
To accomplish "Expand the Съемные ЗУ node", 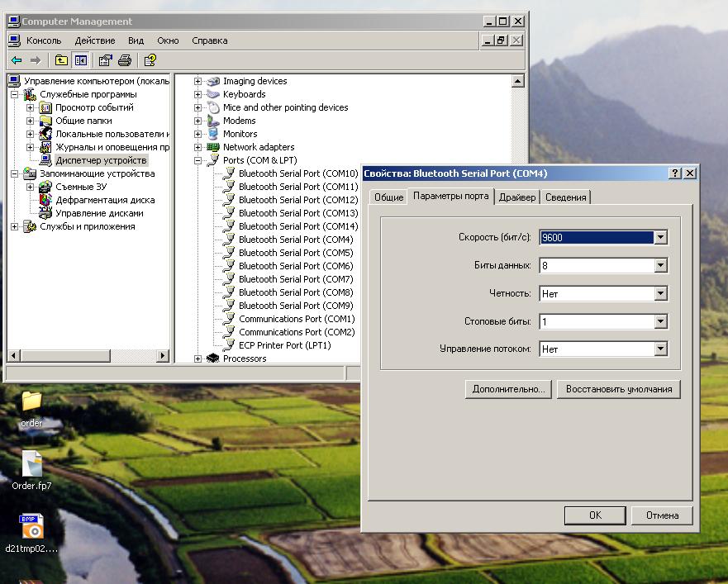I will [x=31, y=187].
